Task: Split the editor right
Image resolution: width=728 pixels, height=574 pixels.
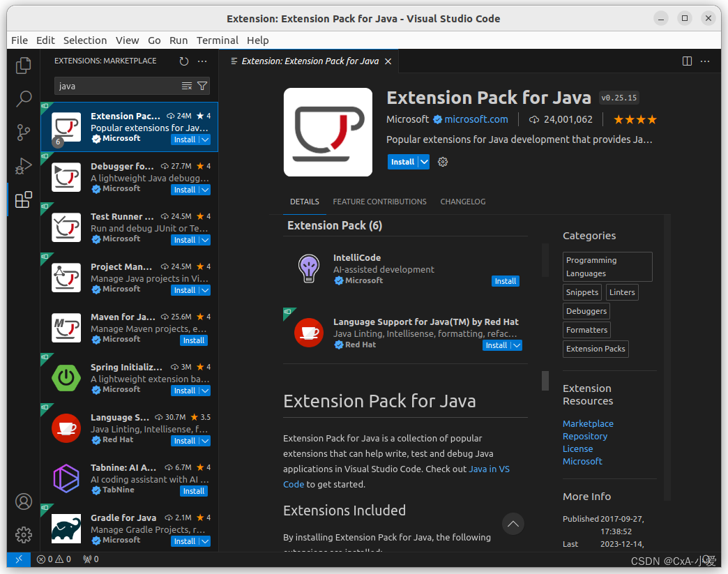Action: 687,61
